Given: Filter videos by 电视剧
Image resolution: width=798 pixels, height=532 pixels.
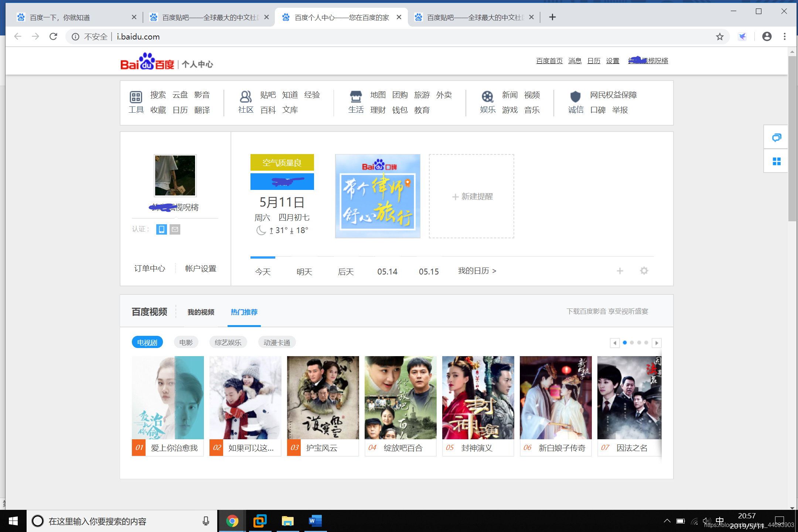Looking at the screenshot, I should pos(147,342).
